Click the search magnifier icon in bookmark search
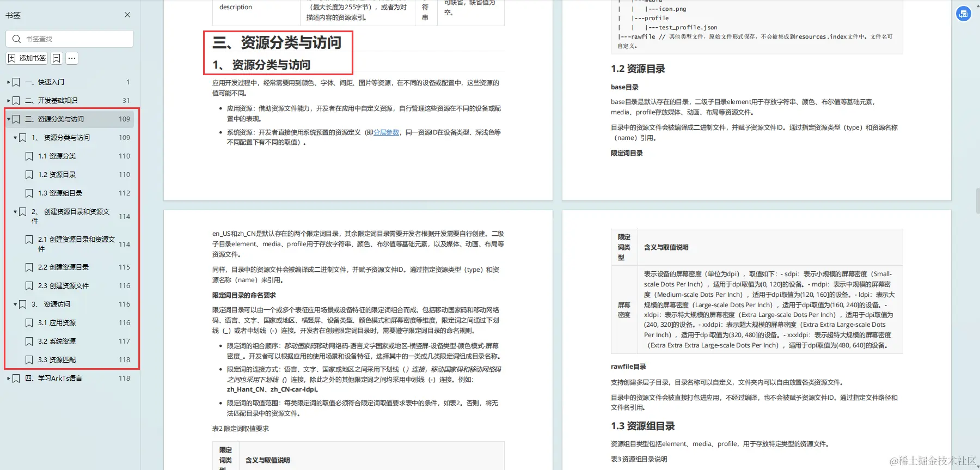The height and width of the screenshot is (470, 980). (16, 39)
